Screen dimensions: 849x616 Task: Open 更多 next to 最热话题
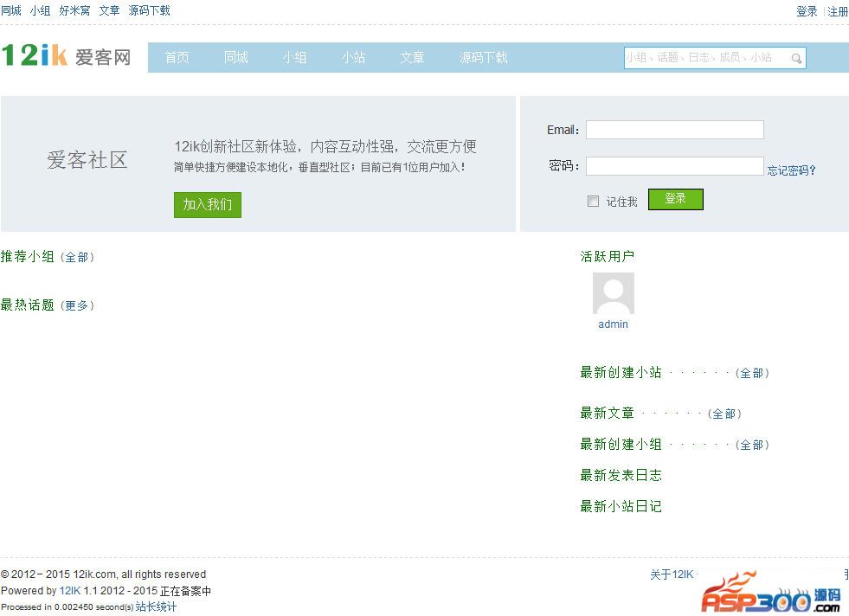[x=77, y=305]
